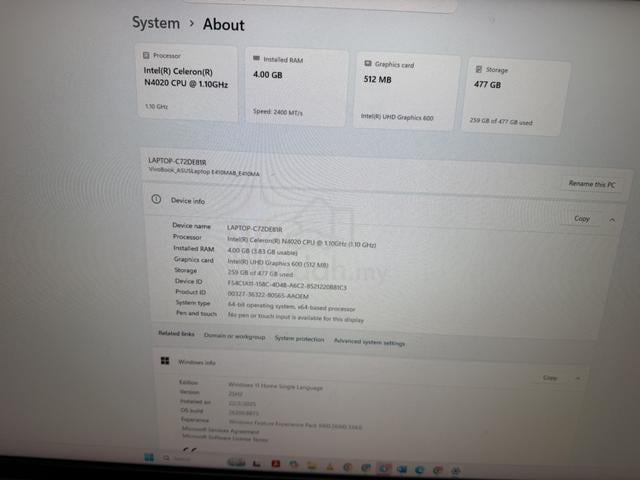Open System protection link
640x480 pixels.
point(299,339)
